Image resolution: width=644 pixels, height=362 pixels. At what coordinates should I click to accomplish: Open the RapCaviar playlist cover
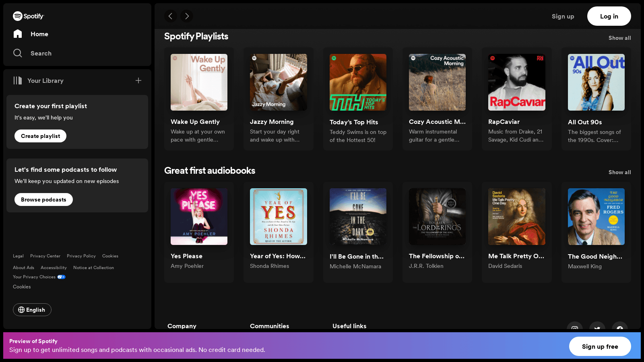[x=517, y=82]
